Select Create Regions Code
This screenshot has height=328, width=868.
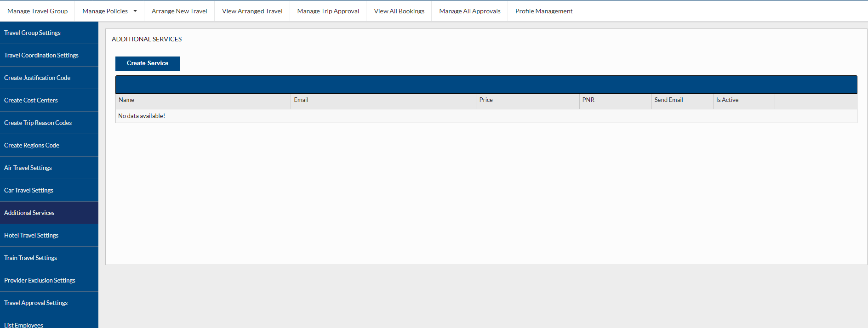49,145
